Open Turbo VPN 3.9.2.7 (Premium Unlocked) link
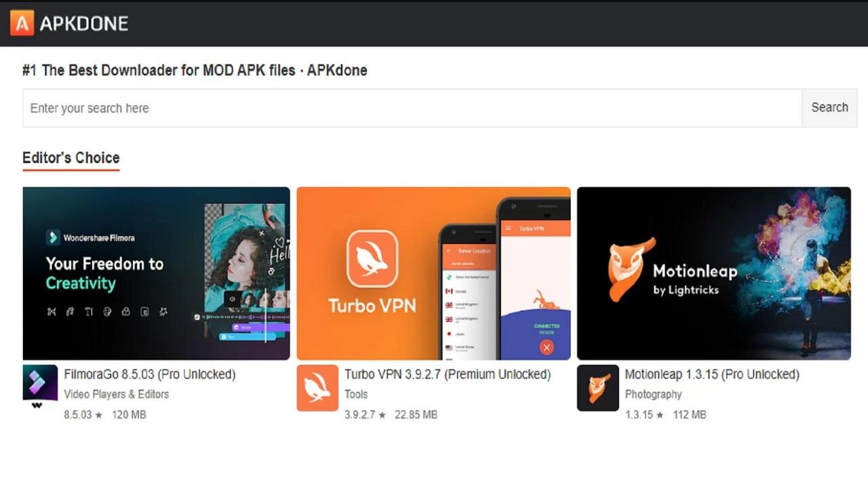Viewport: 868px width, 488px height. coord(448,374)
